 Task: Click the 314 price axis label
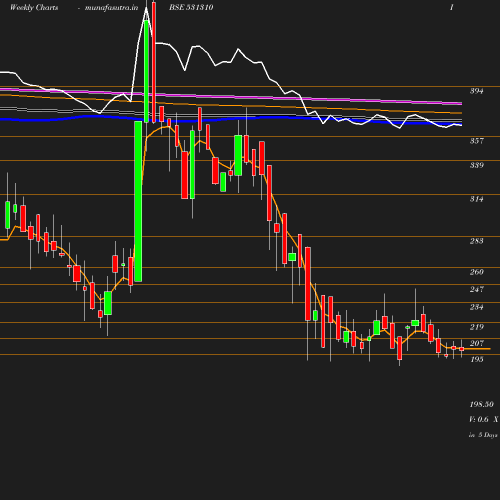476,199
